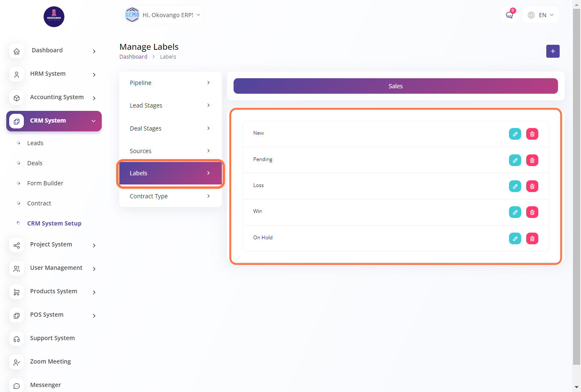Click the trash icon for Win label
Screen dimensions: 581x392
[532, 212]
